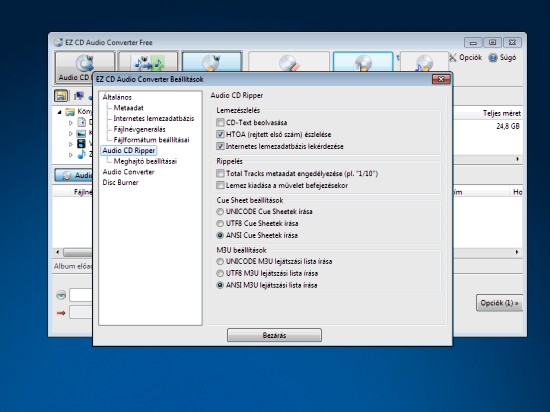This screenshot has height=412, width=550.
Task: Enable Total Tracks metaadat engedélyezése
Action: 220,173
